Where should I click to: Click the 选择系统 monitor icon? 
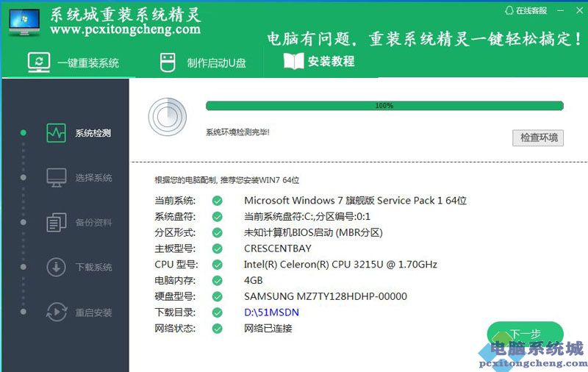(57, 178)
